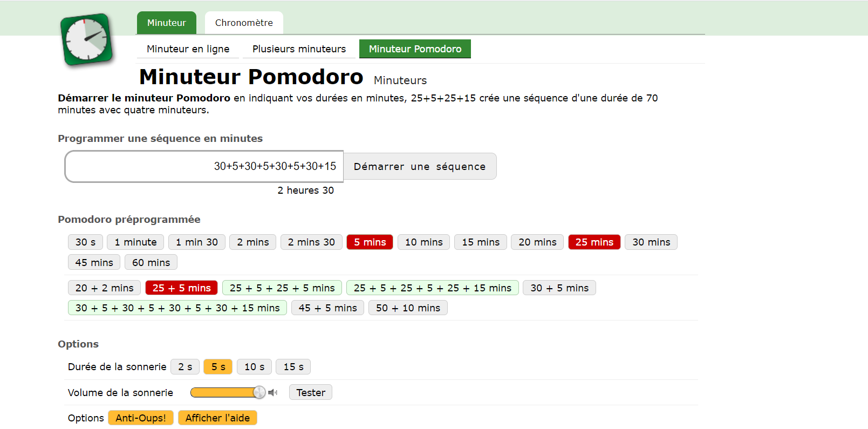The image size is (868, 429).
Task: Start the 30 mins preset
Action: (651, 242)
